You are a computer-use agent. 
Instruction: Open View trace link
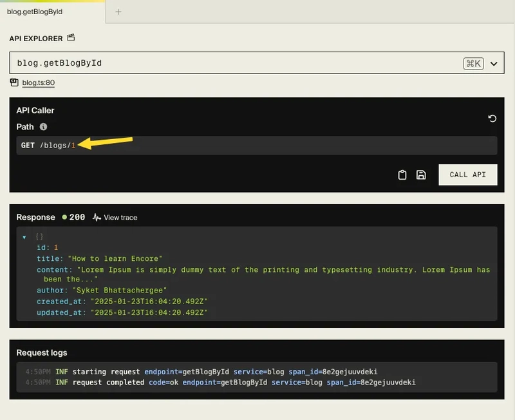tap(120, 218)
